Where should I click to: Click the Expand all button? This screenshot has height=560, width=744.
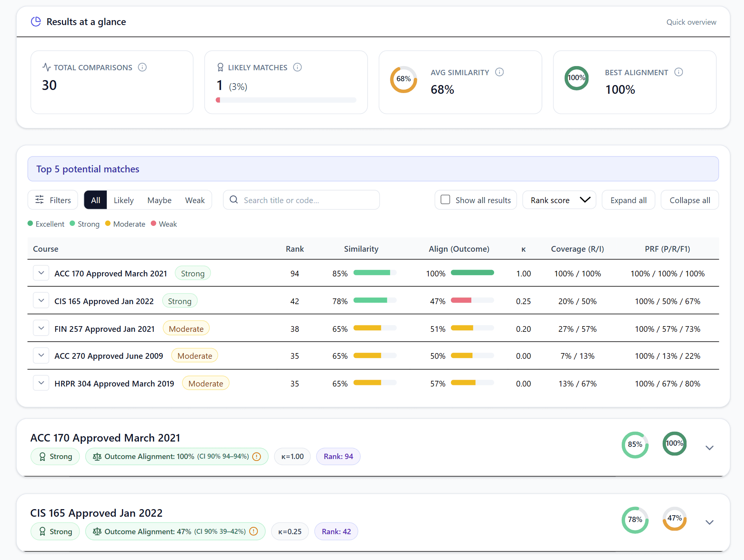pos(628,200)
